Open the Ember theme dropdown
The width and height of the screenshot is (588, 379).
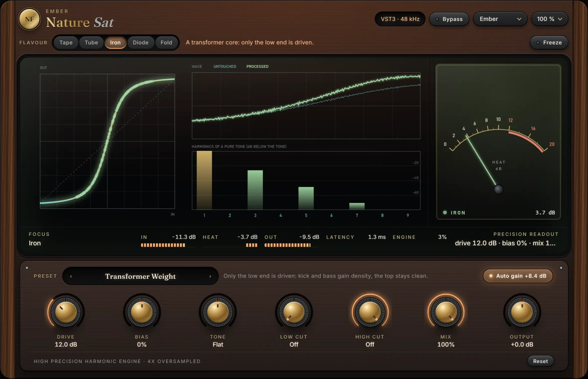pyautogui.click(x=500, y=19)
